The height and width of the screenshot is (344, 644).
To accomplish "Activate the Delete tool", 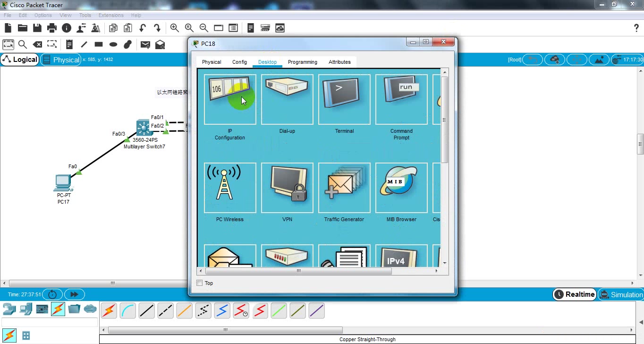I will 37,44.
